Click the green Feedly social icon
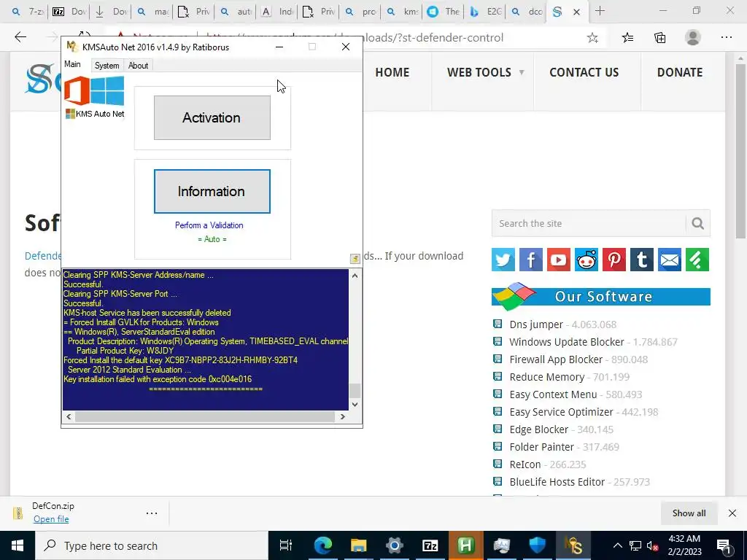Image resolution: width=747 pixels, height=560 pixels. coord(697,260)
